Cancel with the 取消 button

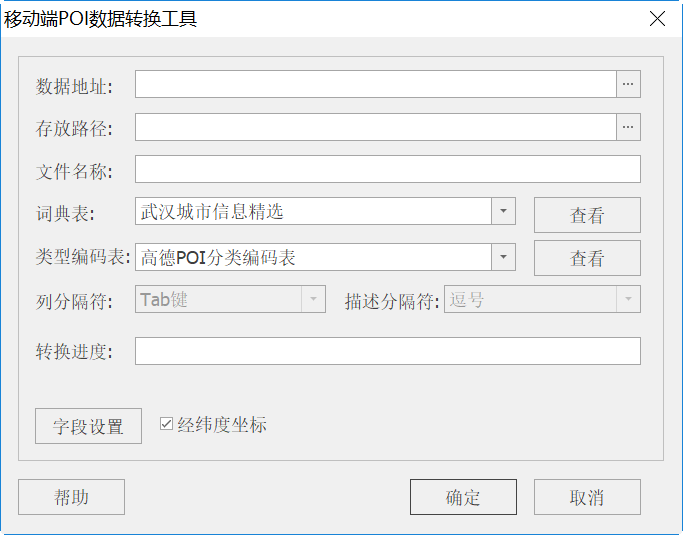pos(587,497)
